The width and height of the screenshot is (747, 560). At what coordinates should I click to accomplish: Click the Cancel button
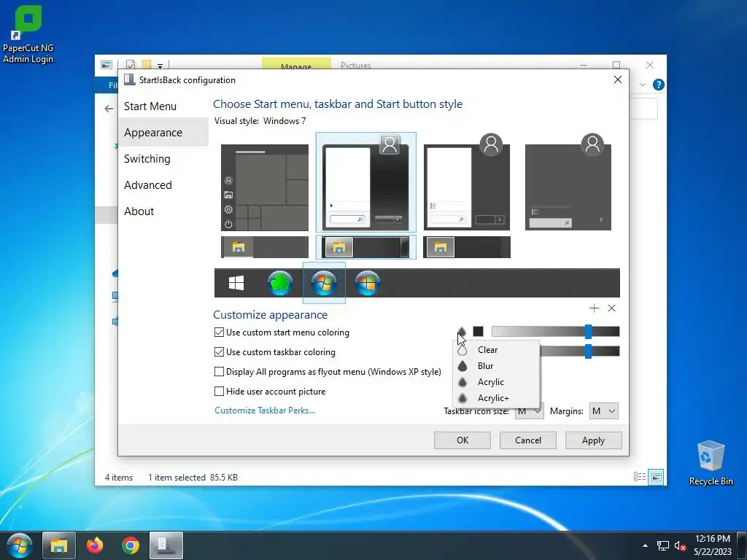pos(528,440)
